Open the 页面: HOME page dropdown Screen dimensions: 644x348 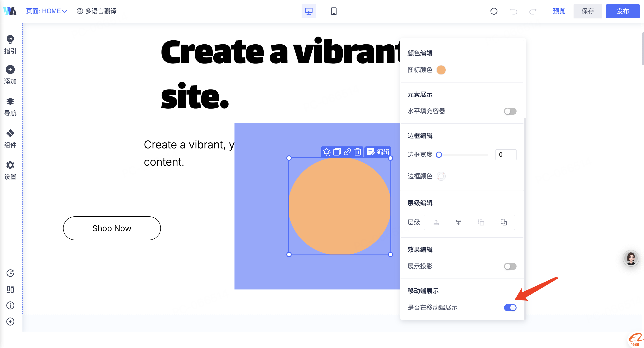tap(46, 11)
